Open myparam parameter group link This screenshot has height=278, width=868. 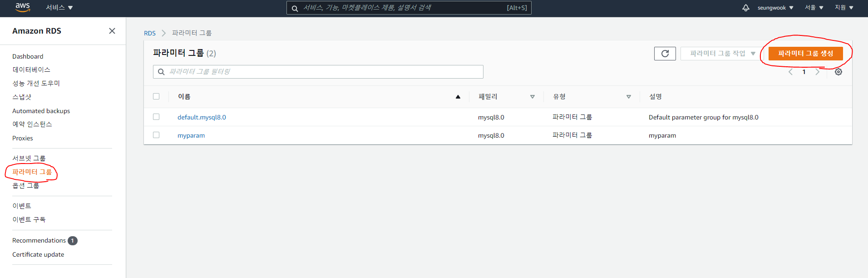[x=191, y=135]
